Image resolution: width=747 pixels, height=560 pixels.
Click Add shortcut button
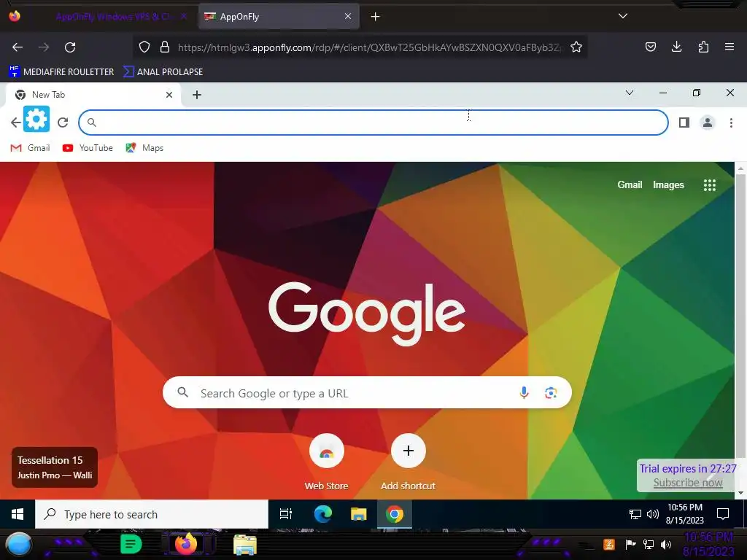[409, 462]
